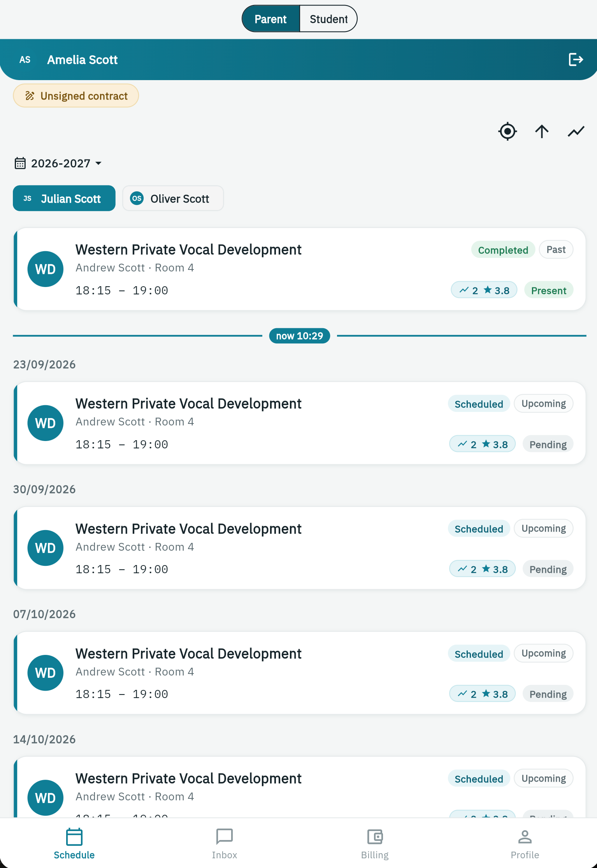Click Andrew Scott · Room 4 on 07/10/2026 lesson

point(135,672)
